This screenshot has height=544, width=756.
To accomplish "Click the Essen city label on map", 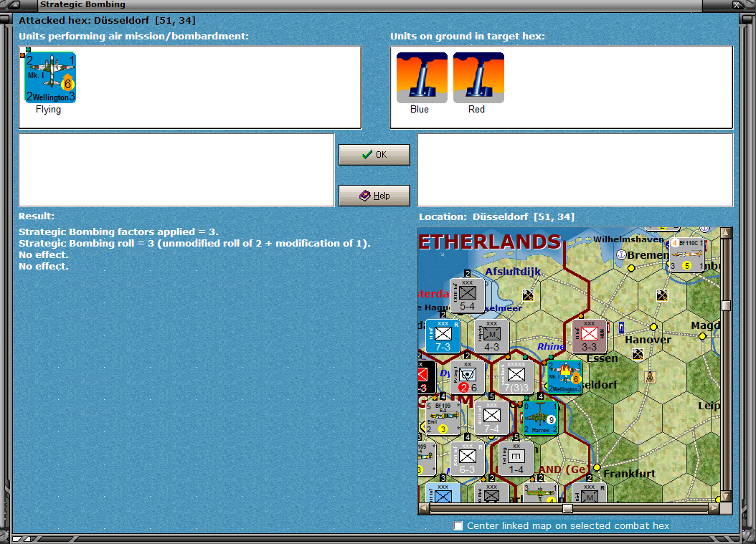I will (603, 358).
